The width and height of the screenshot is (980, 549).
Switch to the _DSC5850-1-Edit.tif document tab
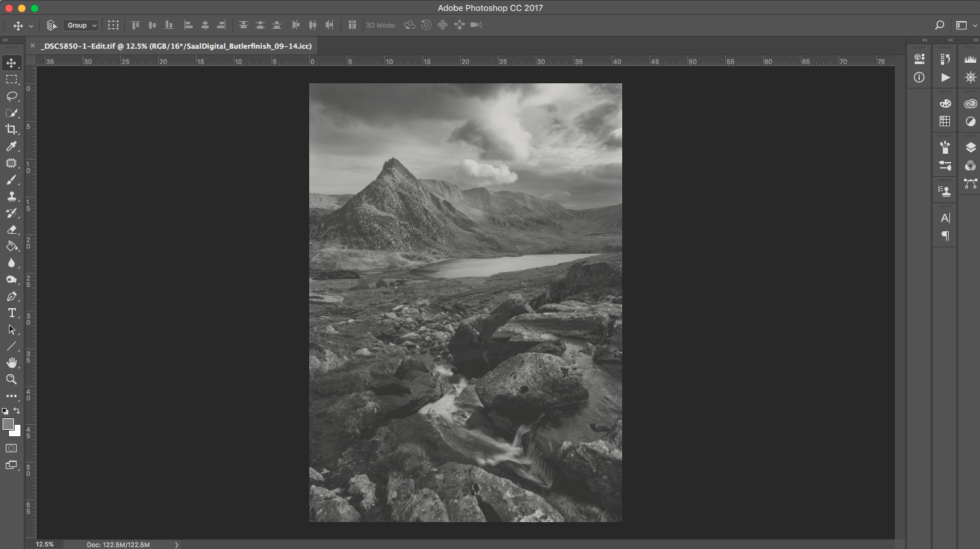tap(176, 46)
